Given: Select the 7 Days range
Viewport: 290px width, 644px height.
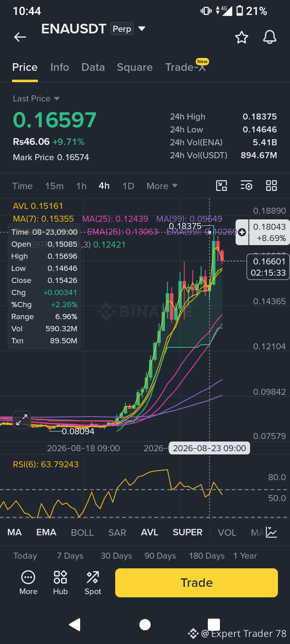Looking at the screenshot, I should pyautogui.click(x=70, y=556).
